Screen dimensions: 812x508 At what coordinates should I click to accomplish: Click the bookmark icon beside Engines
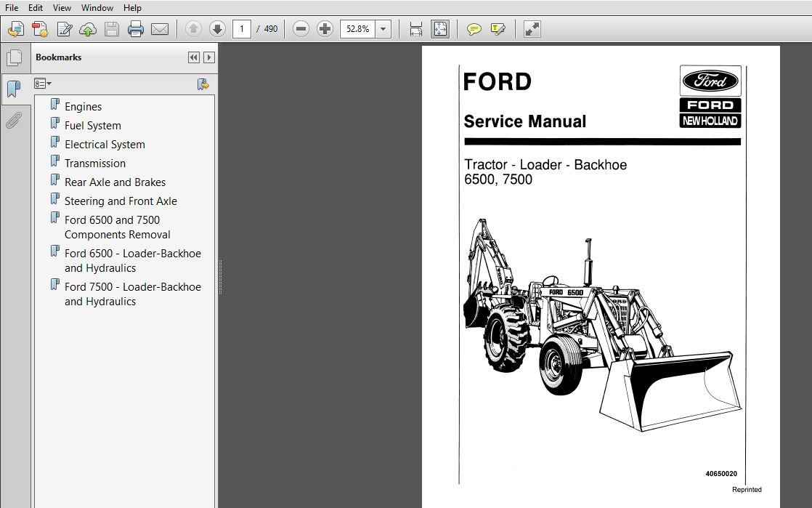(55, 105)
